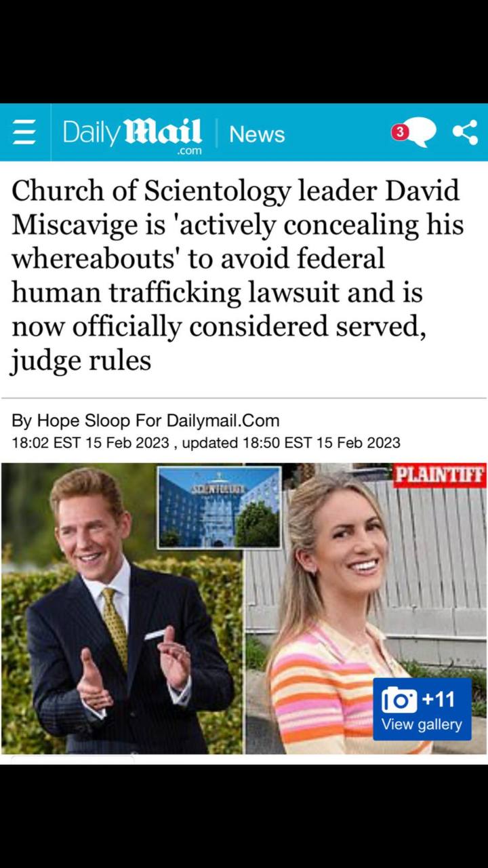Open the Scientology leader headline
This screenshot has width=488, height=868.
click(x=237, y=276)
